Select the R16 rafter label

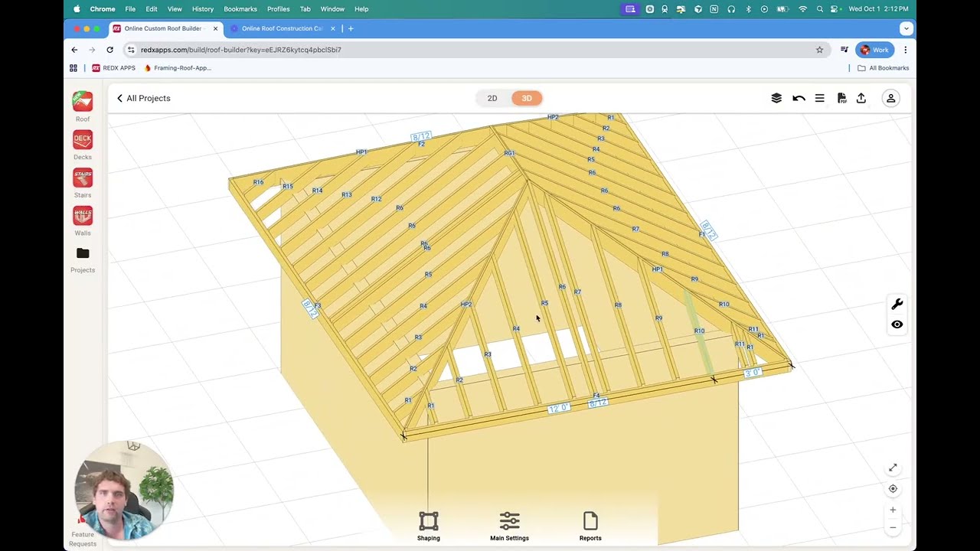point(258,182)
